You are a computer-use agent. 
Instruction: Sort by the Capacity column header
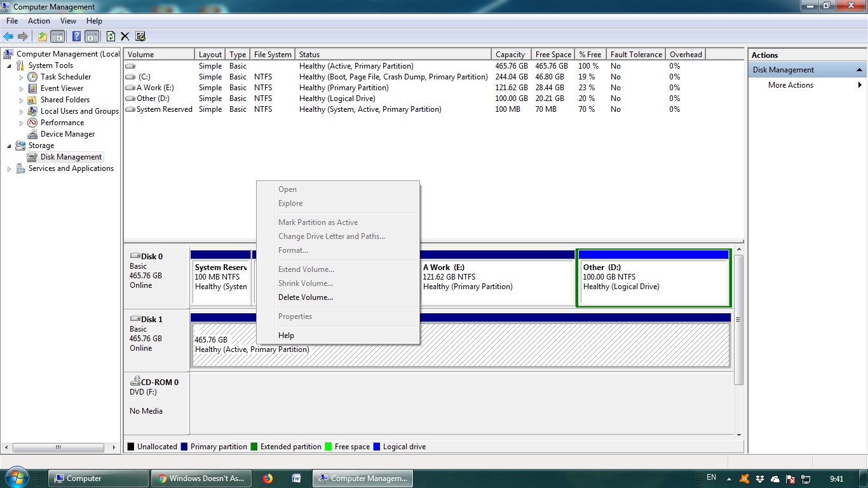point(510,55)
